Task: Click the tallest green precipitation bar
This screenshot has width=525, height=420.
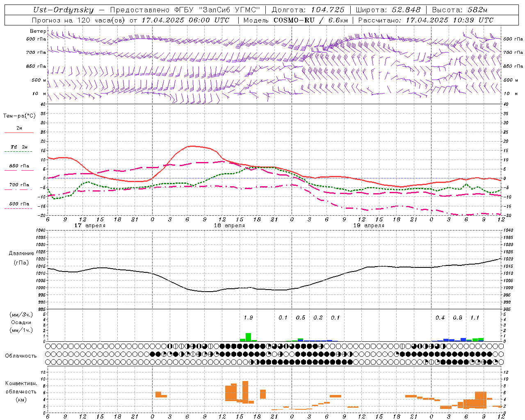Action: [248, 337]
